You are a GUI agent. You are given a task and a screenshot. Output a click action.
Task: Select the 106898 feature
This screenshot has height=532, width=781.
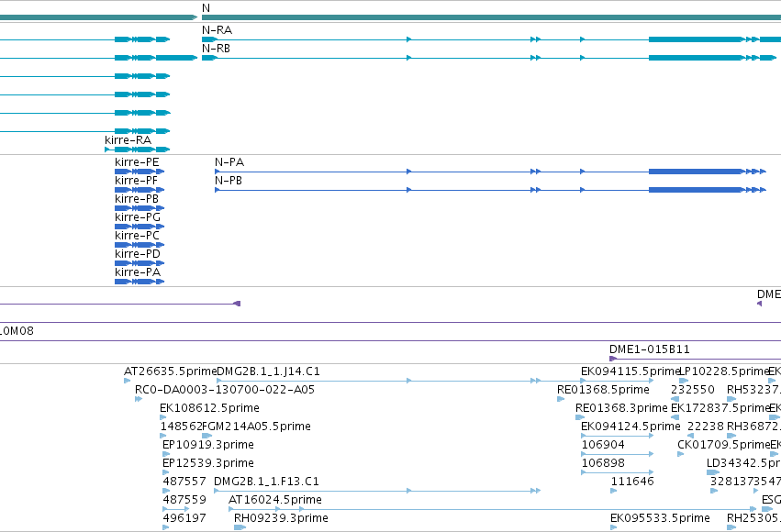tap(618, 472)
